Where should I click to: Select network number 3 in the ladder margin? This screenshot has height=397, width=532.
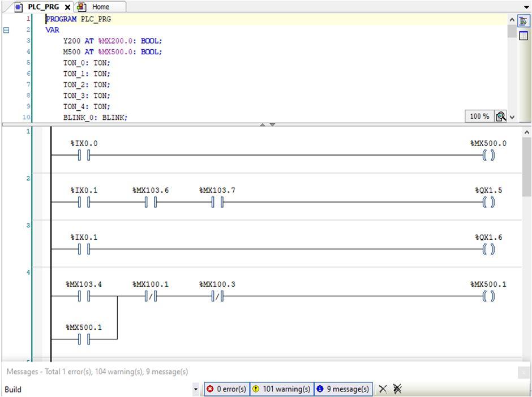click(x=28, y=225)
